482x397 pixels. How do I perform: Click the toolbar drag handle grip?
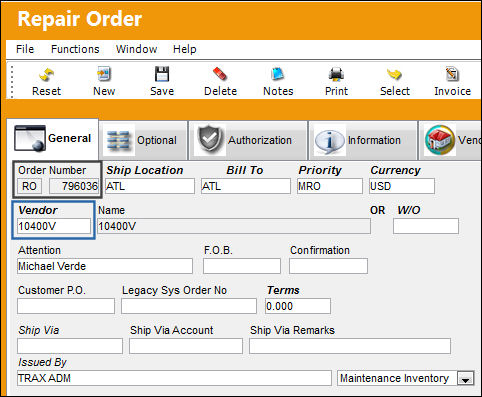click(x=12, y=82)
